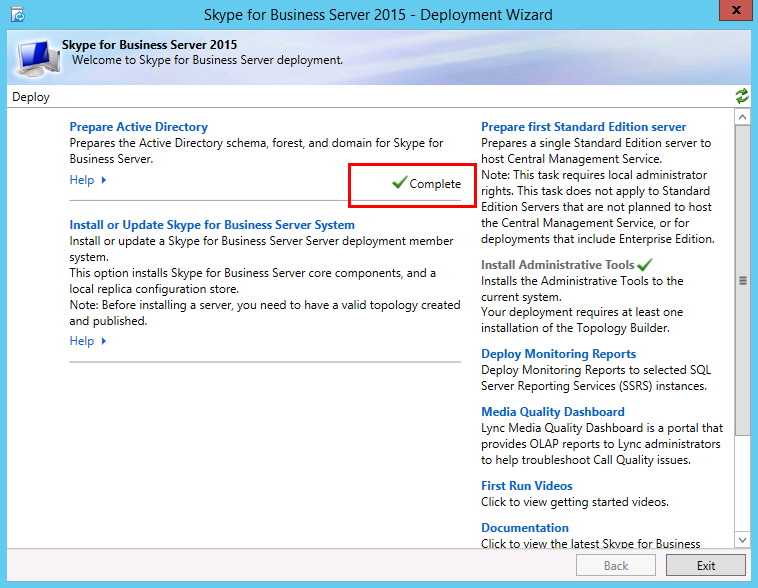Open the Documentation link
This screenshot has width=758, height=588.
coord(525,528)
